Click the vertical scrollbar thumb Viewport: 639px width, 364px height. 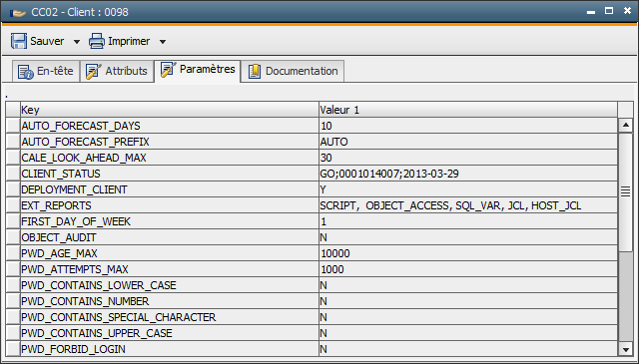(626, 191)
